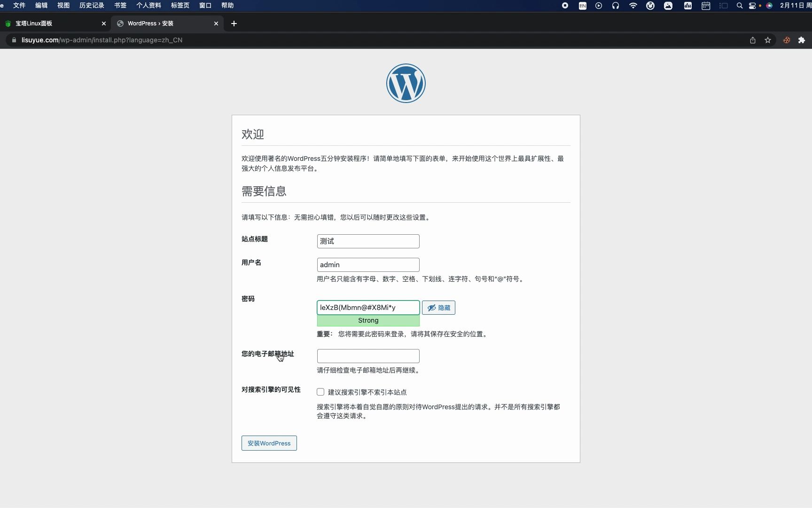The height and width of the screenshot is (508, 812).
Task: Click the share page icon
Action: (753, 40)
